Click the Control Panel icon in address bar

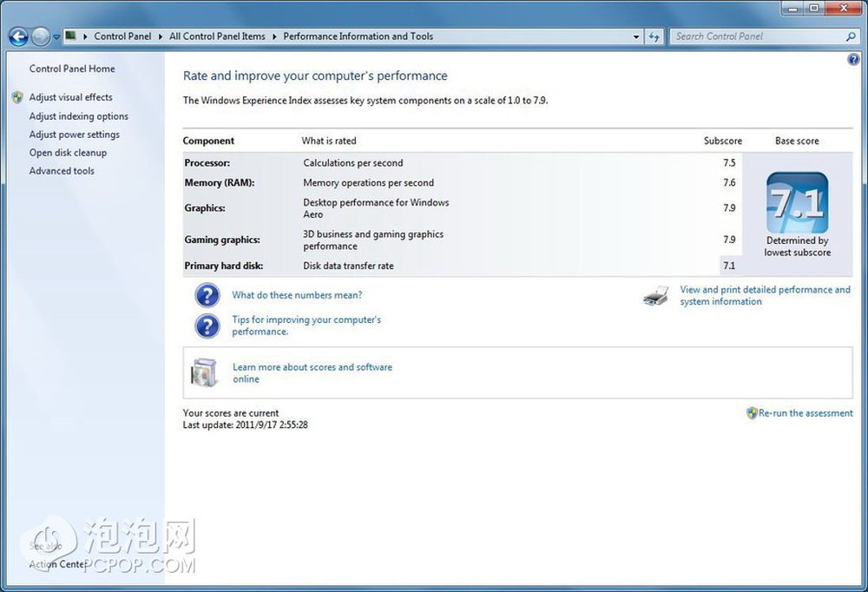point(70,36)
